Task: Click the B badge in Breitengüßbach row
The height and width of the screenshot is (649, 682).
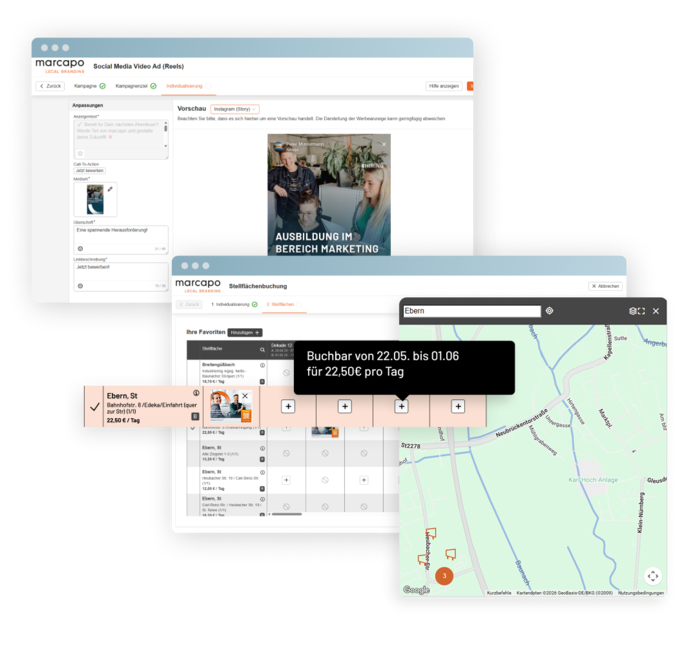Action: tap(262, 381)
